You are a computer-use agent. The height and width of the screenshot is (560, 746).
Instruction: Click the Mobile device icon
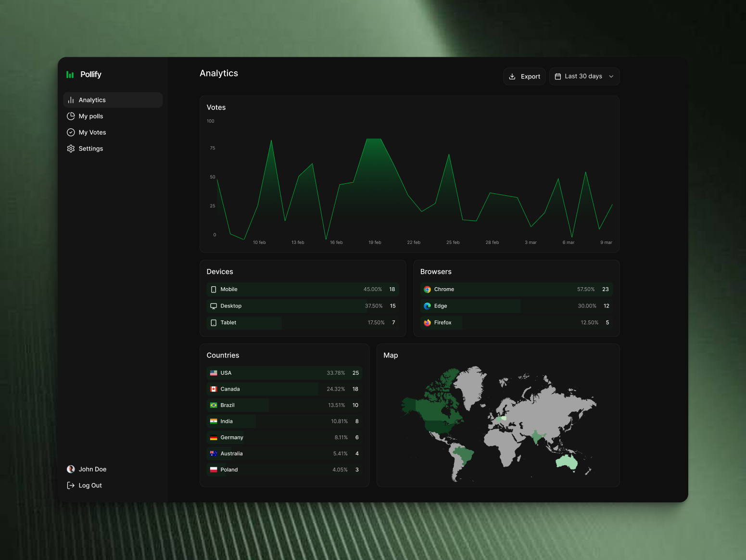pyautogui.click(x=214, y=290)
